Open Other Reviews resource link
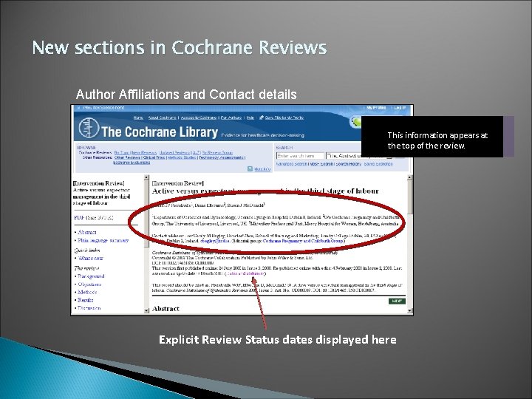The width and height of the screenshot is (532, 399). pos(127,157)
